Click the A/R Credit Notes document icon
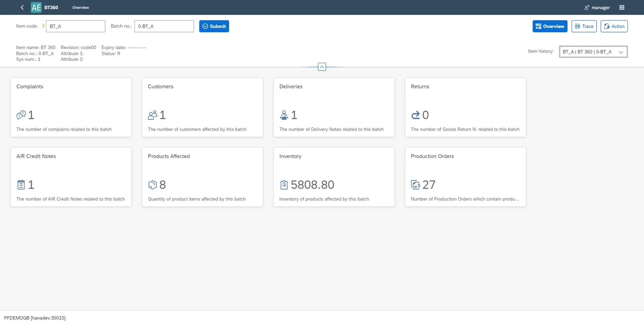The height and width of the screenshot is (325, 644). 21,185
